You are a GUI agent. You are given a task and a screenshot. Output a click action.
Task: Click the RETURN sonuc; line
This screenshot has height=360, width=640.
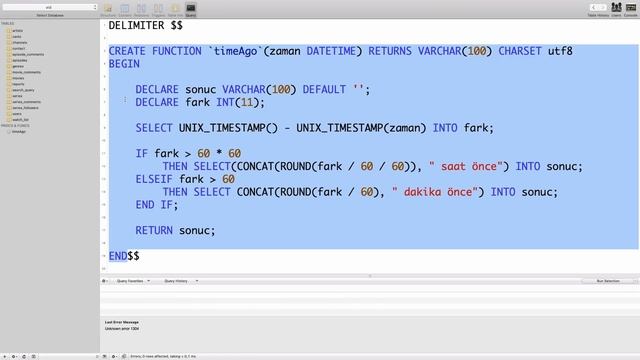coord(175,230)
